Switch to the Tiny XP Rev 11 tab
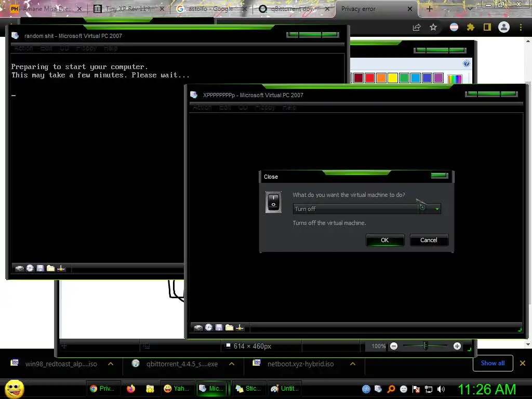 (128, 9)
